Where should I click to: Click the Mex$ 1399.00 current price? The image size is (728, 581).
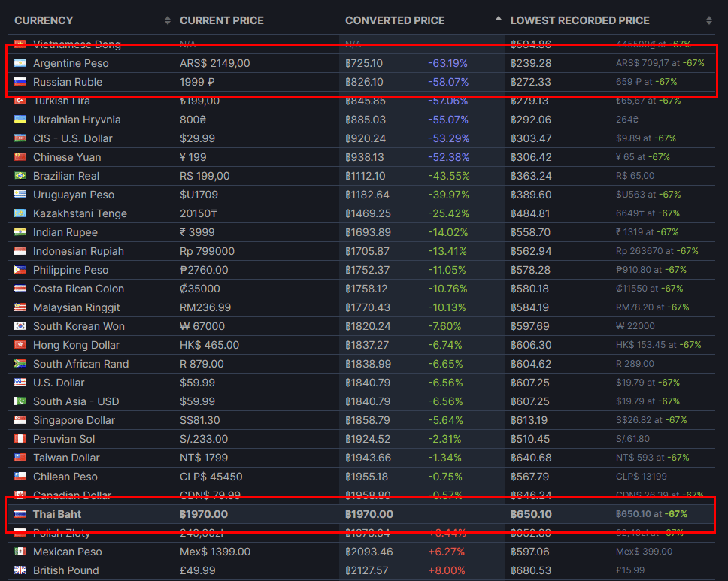(x=215, y=552)
